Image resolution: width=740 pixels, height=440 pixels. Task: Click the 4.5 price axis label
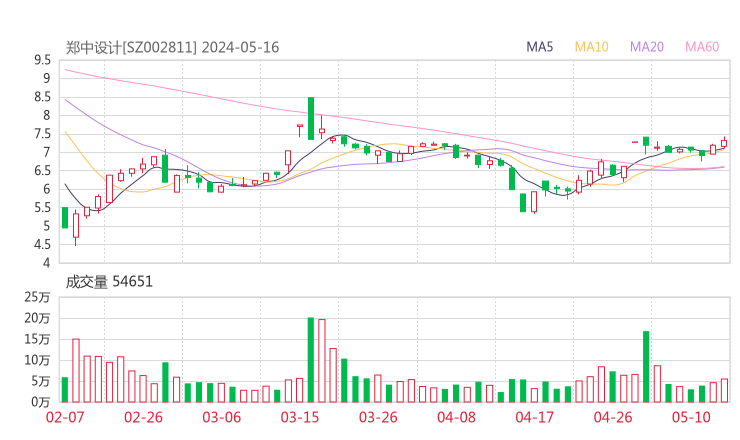[x=42, y=245]
